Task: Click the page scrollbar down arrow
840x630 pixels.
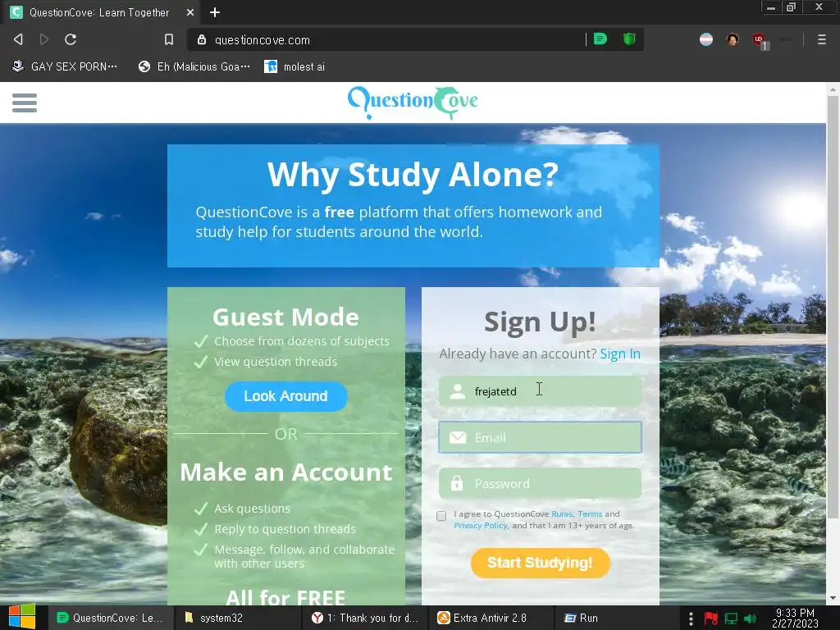Action: [833, 598]
